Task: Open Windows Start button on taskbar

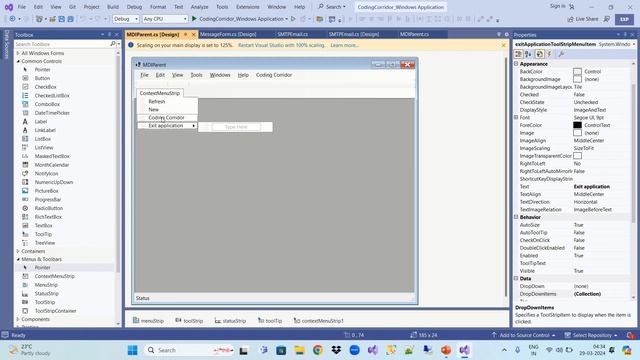Action: pos(133,350)
